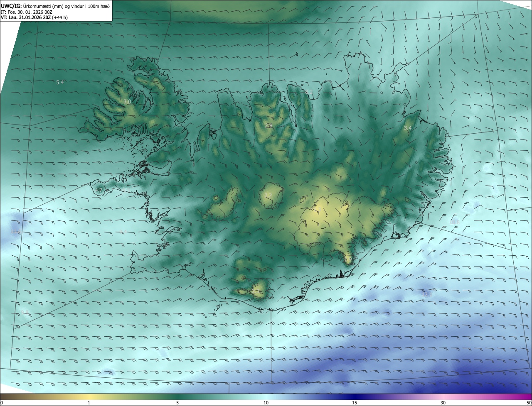Click the 15 tick on the colour scale
Viewport: 532px width, 406px height.
point(355,403)
